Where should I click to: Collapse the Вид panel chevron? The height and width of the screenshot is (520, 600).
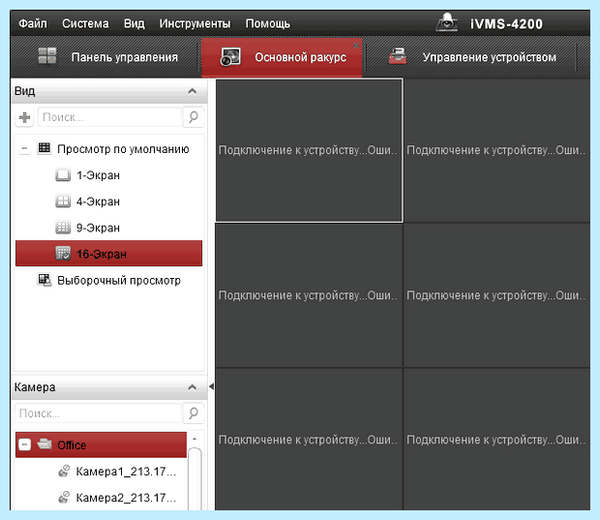tap(192, 91)
